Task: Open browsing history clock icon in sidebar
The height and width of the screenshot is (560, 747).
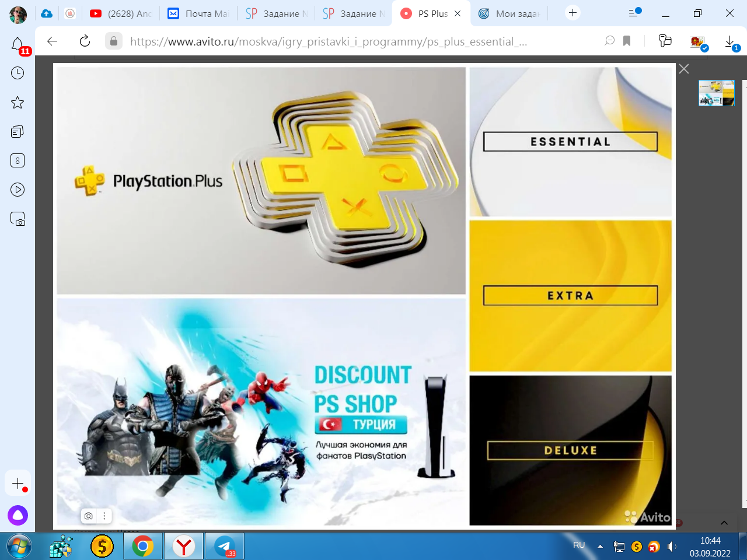Action: pyautogui.click(x=18, y=73)
